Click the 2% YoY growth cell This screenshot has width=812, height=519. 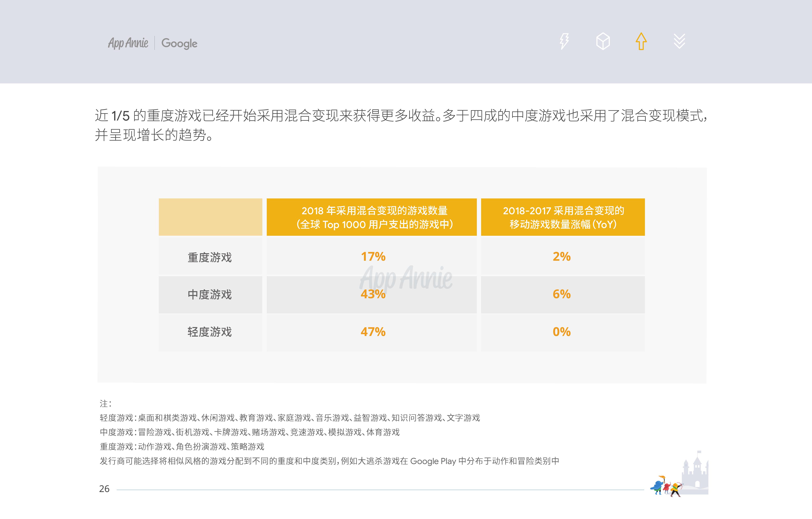[562, 257]
